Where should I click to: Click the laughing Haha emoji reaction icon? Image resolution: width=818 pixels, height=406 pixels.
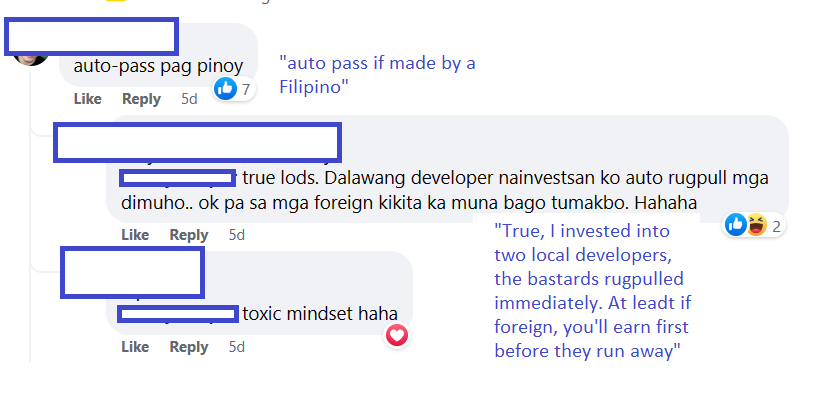pos(755,225)
